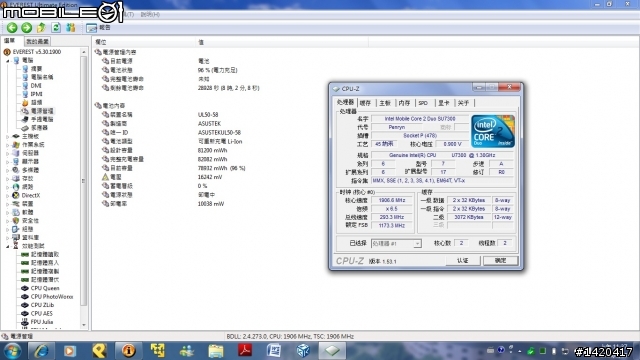Viewport: 640px width, 360px height.
Task: Select the FPU Julia benchmark
Action: (x=42, y=322)
